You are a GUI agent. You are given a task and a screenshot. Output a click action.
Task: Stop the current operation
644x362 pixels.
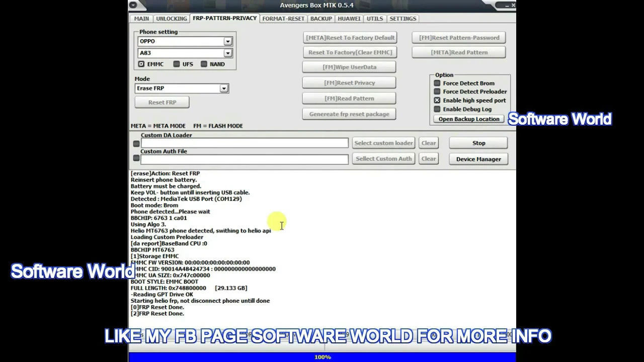(478, 143)
